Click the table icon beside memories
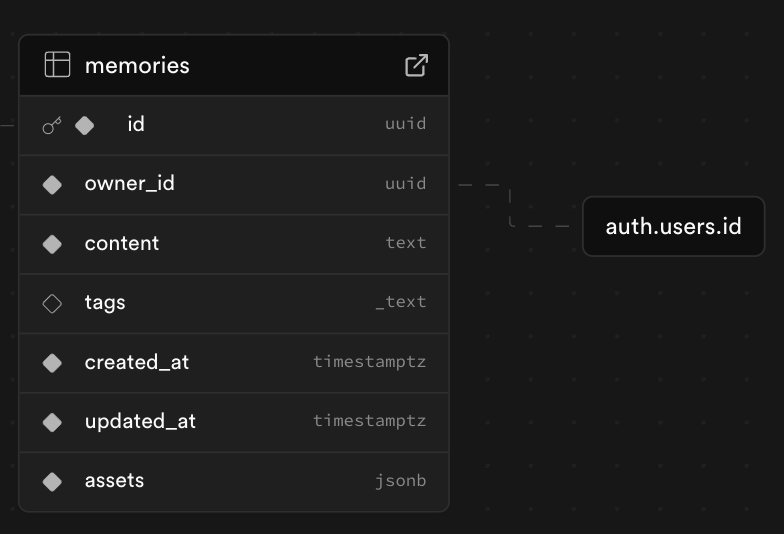 [57, 65]
